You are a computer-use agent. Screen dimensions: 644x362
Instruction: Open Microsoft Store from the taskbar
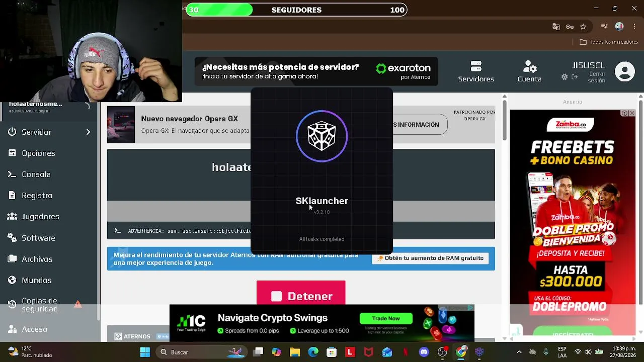click(x=332, y=352)
